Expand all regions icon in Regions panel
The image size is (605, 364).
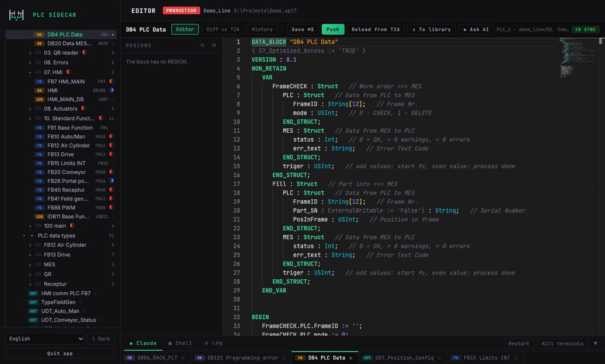pos(214,45)
